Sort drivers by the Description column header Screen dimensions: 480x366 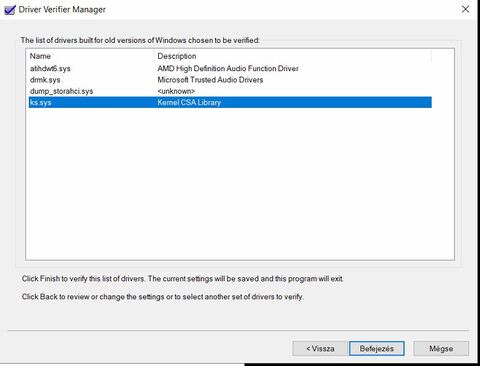pyautogui.click(x=177, y=56)
